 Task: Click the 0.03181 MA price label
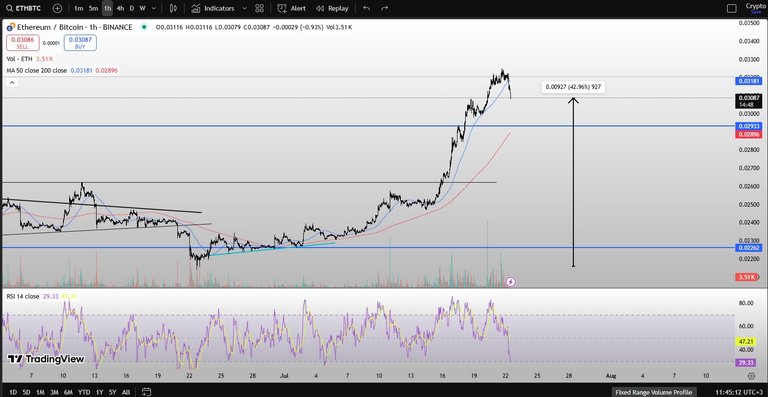click(x=748, y=81)
